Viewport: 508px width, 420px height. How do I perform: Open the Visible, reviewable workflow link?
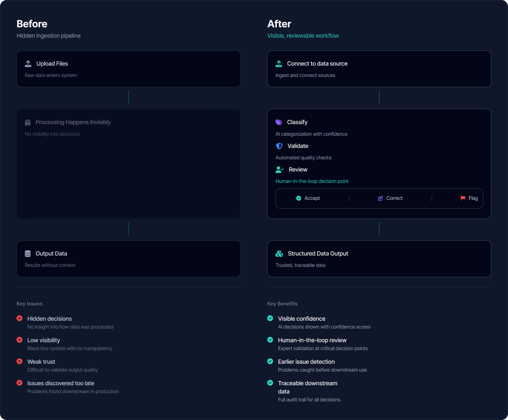303,36
